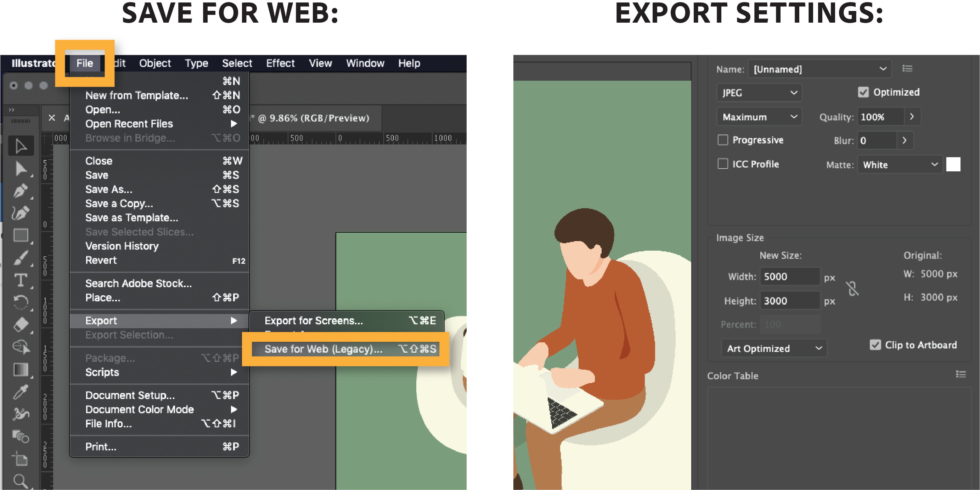The height and width of the screenshot is (490, 980).
Task: Choose Export for Screens menu item
Action: point(314,320)
